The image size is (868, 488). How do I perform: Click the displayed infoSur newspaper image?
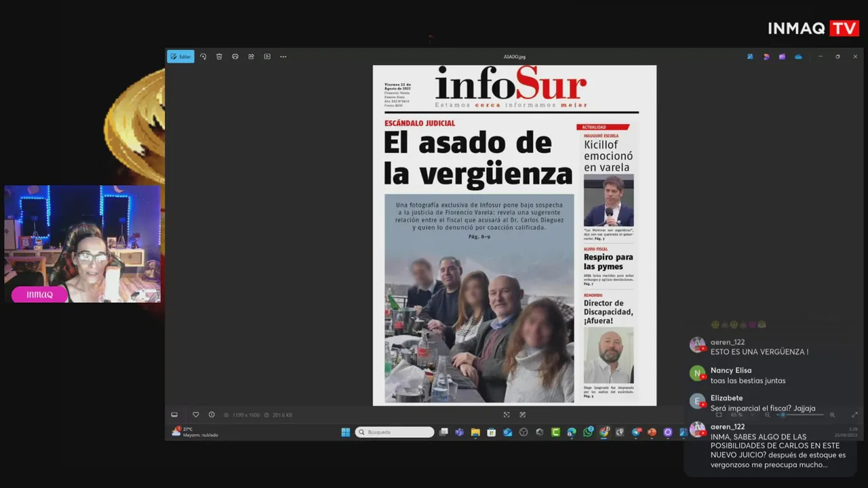(x=515, y=235)
